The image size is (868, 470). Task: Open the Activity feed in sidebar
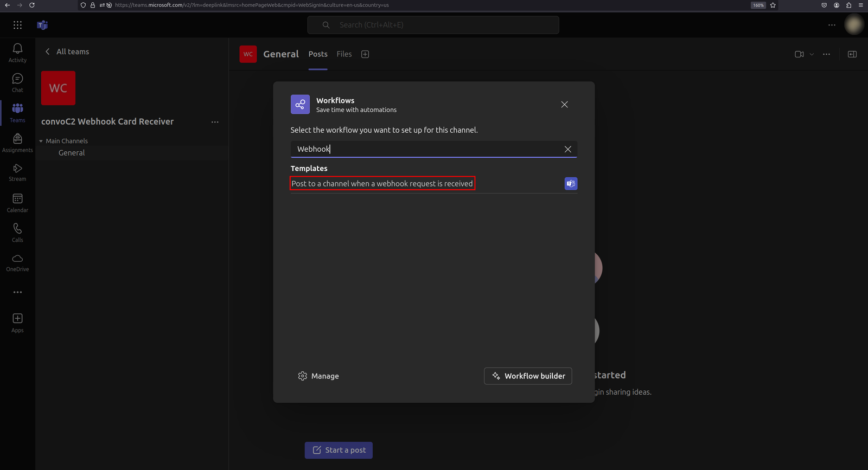coord(17,53)
